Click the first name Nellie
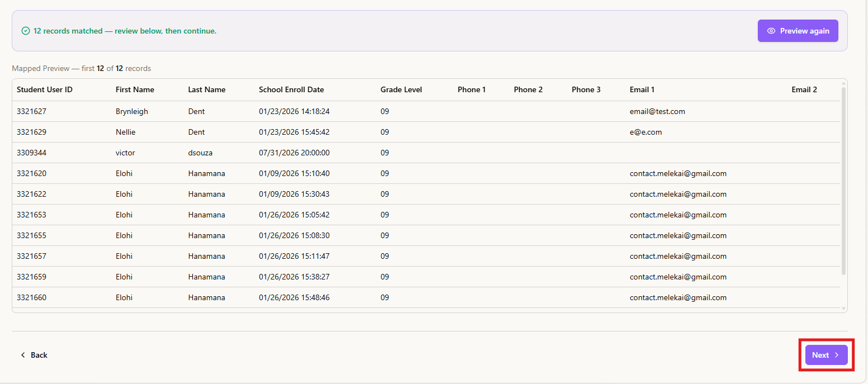Image resolution: width=868 pixels, height=384 pixels. point(125,132)
